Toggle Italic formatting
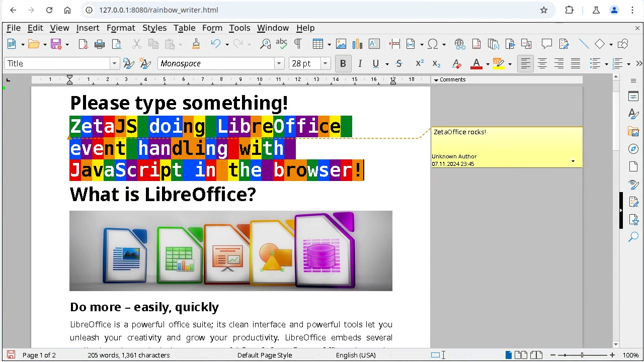 360,63
